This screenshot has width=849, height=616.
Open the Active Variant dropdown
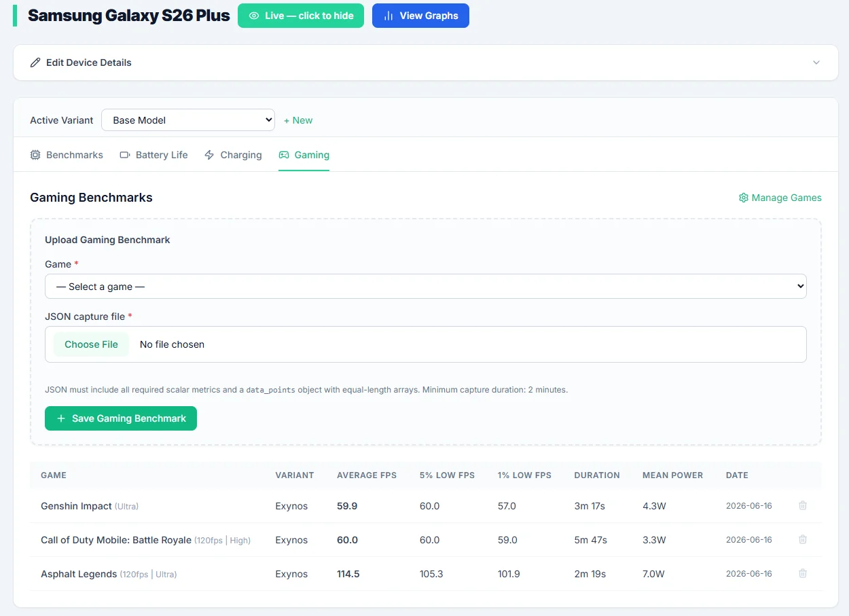click(x=188, y=120)
